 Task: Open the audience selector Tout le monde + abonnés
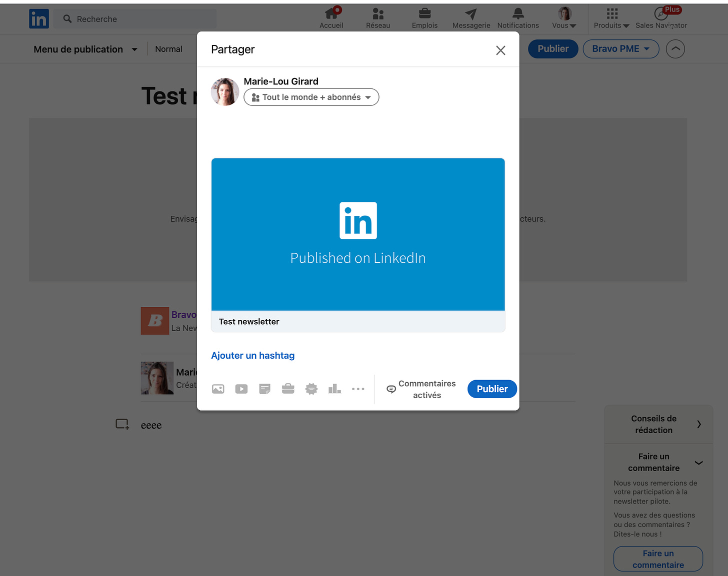(311, 97)
